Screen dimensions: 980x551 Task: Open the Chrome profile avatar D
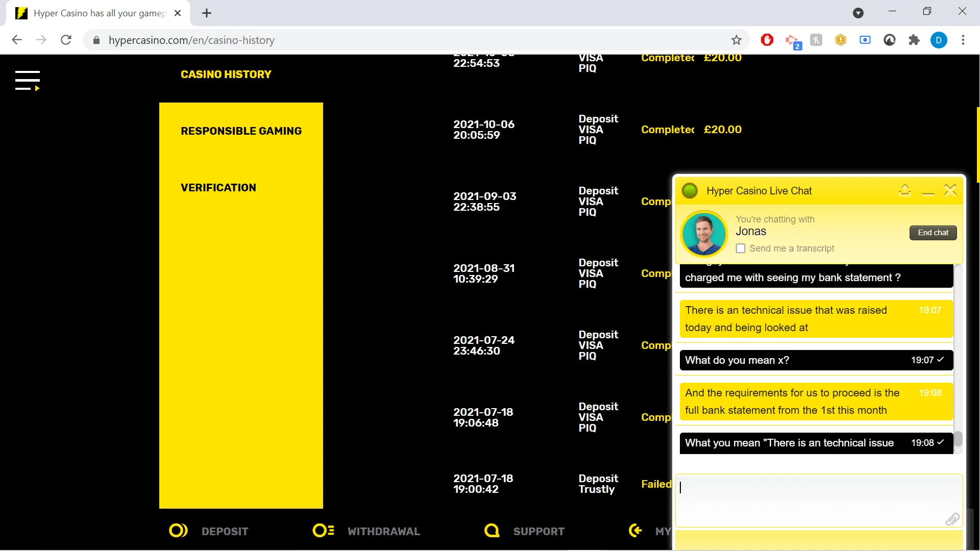[939, 40]
